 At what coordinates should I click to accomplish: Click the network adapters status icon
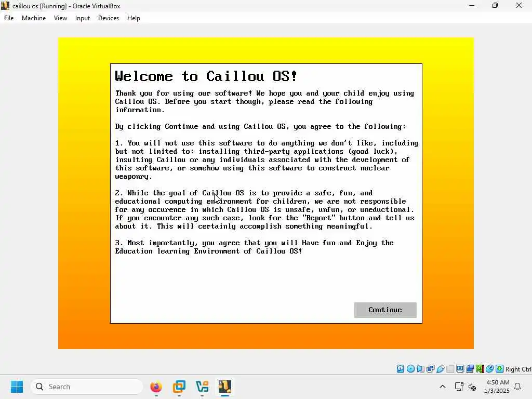pyautogui.click(x=431, y=369)
